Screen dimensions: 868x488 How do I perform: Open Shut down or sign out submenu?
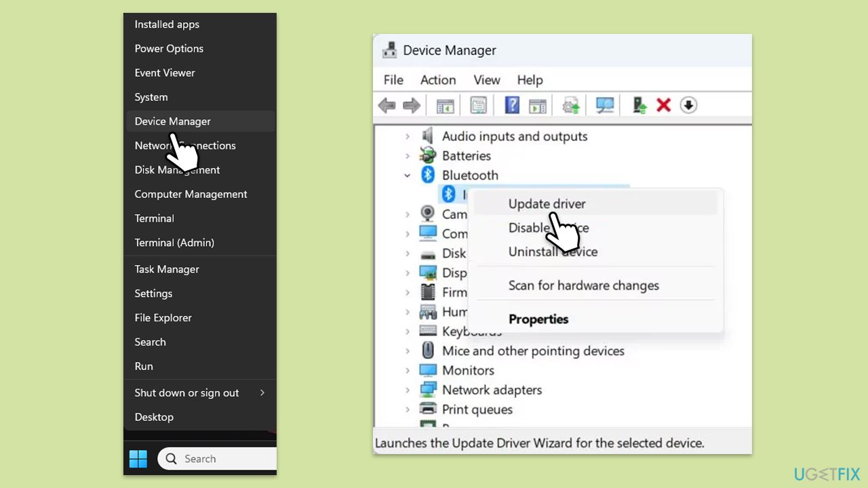pos(200,393)
